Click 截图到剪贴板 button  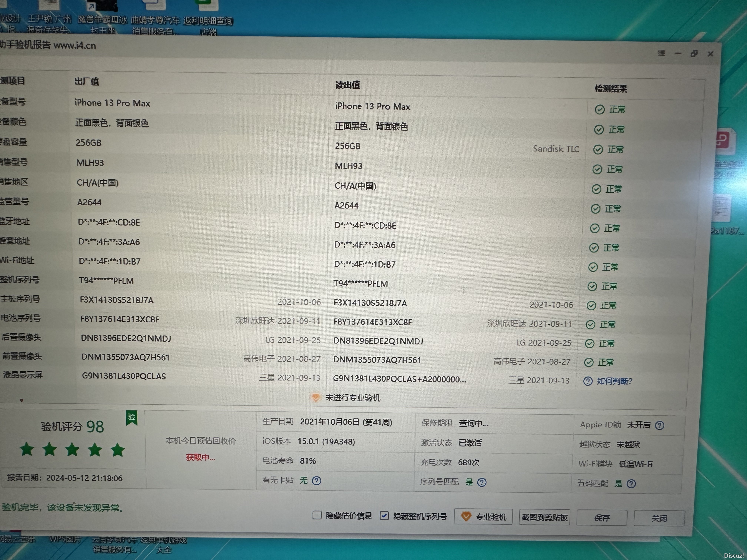pos(544,517)
